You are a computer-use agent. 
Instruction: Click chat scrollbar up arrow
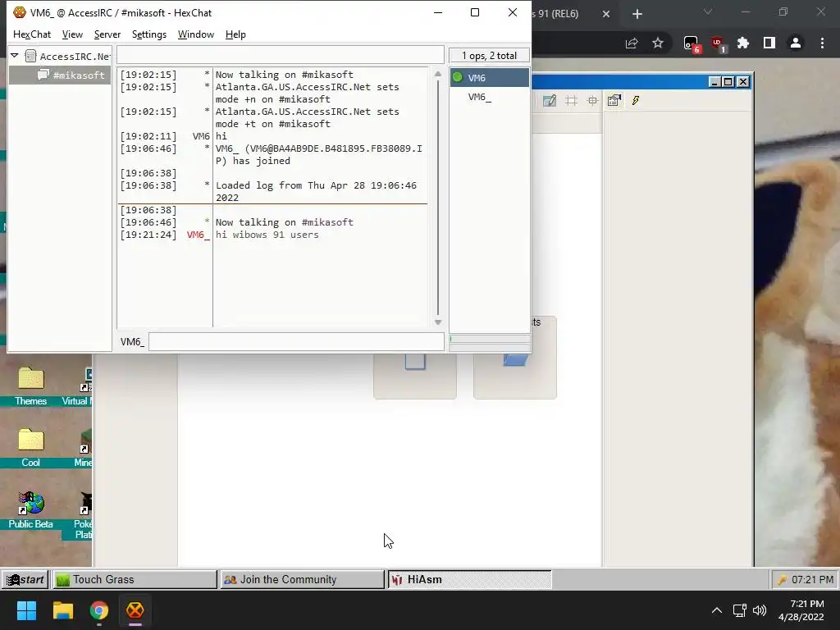coord(438,74)
